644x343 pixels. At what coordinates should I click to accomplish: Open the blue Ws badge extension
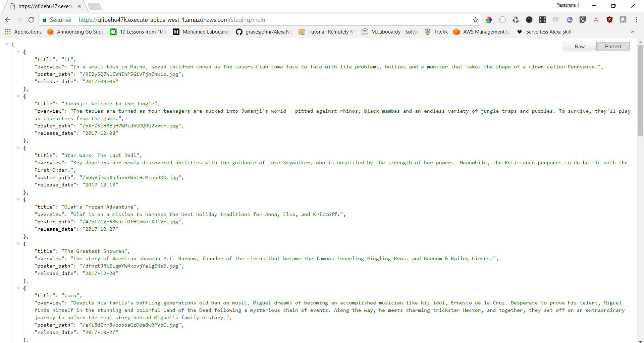point(569,20)
